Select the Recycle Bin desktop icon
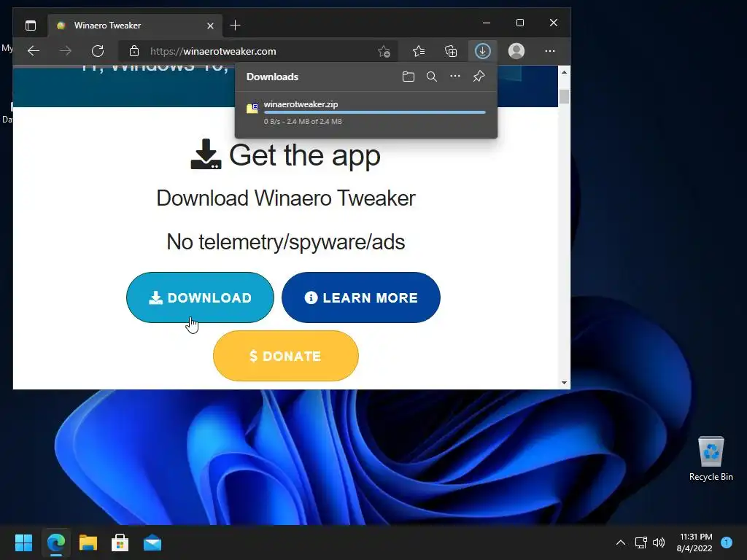 click(x=711, y=459)
